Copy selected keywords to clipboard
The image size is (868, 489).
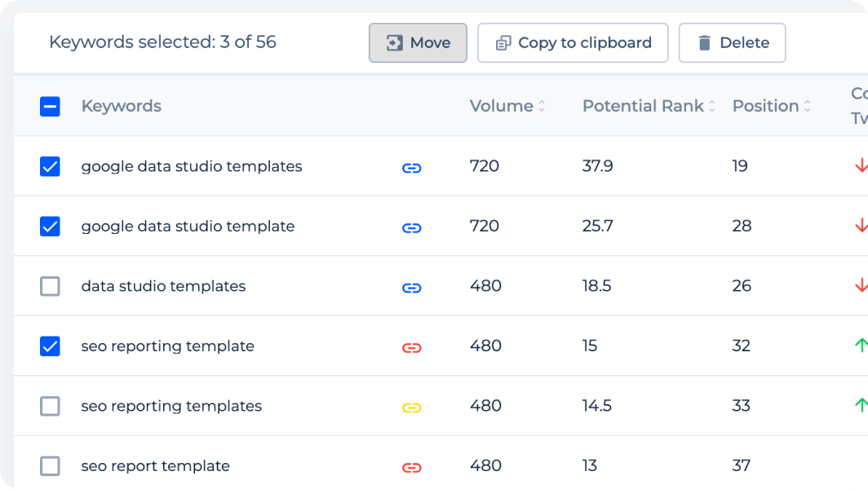point(573,42)
